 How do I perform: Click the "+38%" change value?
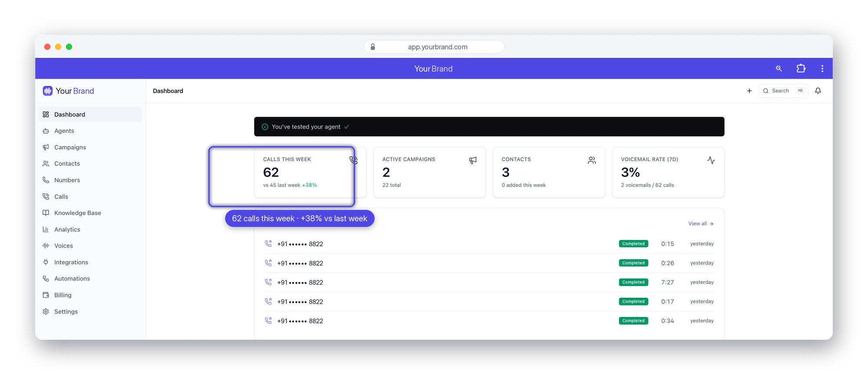pos(309,185)
